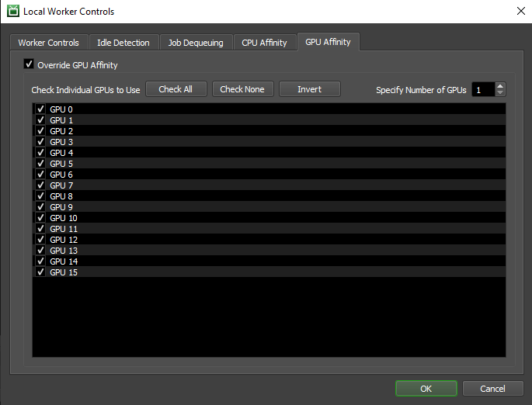Toggle the GPU 3 checkbox
532x405 pixels.
40,141
